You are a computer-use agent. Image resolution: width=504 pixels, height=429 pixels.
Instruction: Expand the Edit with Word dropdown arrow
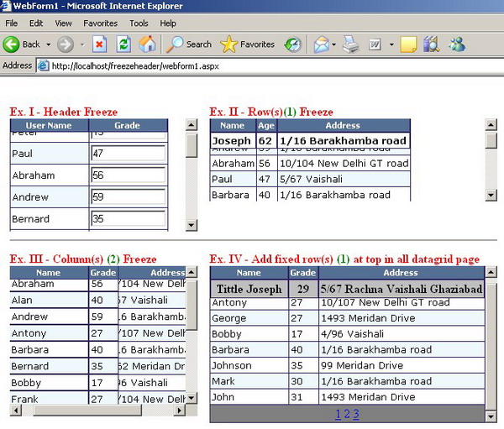tap(391, 44)
